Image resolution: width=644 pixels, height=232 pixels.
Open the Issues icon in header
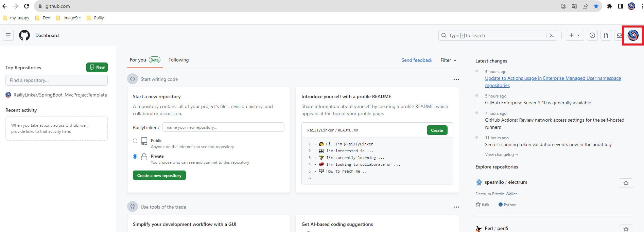(592, 35)
